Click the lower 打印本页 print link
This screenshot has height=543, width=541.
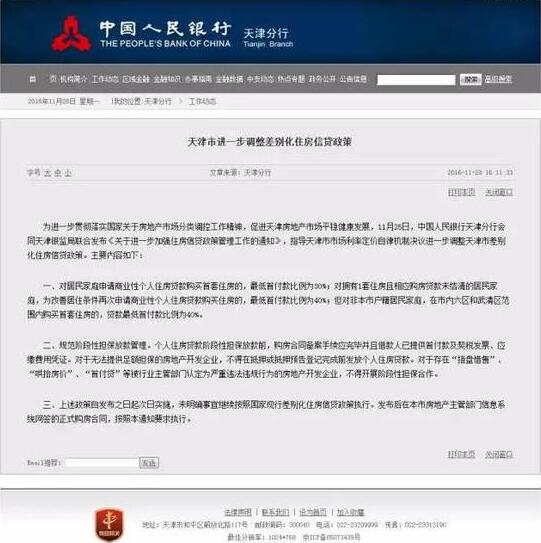click(x=461, y=454)
